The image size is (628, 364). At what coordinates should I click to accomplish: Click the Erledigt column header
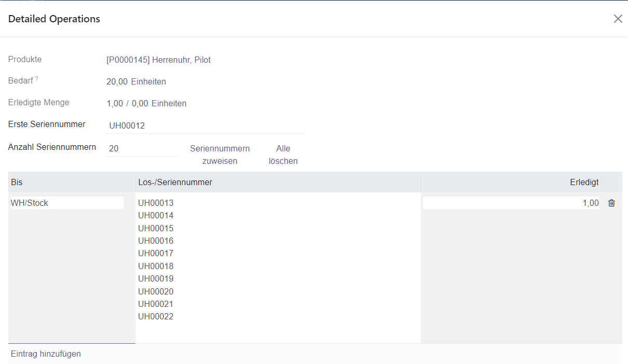click(x=584, y=183)
